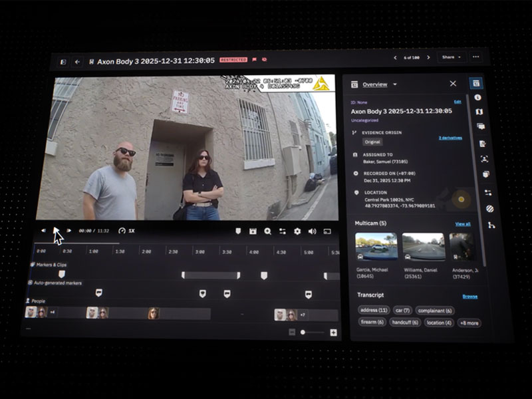The height and width of the screenshot is (399, 532).
Task: Toggle the left sidebar panel icon
Action: (x=63, y=61)
